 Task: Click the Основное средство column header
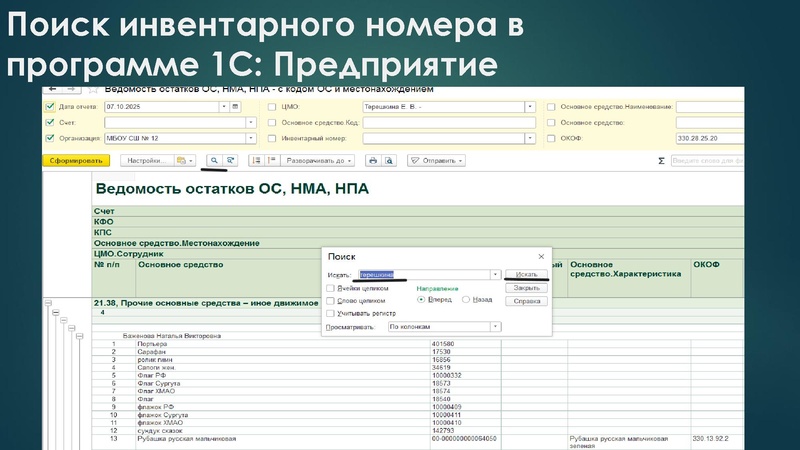181,264
